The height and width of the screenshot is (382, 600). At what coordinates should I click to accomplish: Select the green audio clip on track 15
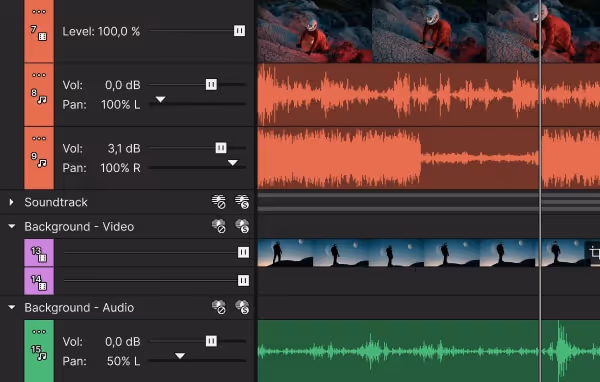[429, 351]
